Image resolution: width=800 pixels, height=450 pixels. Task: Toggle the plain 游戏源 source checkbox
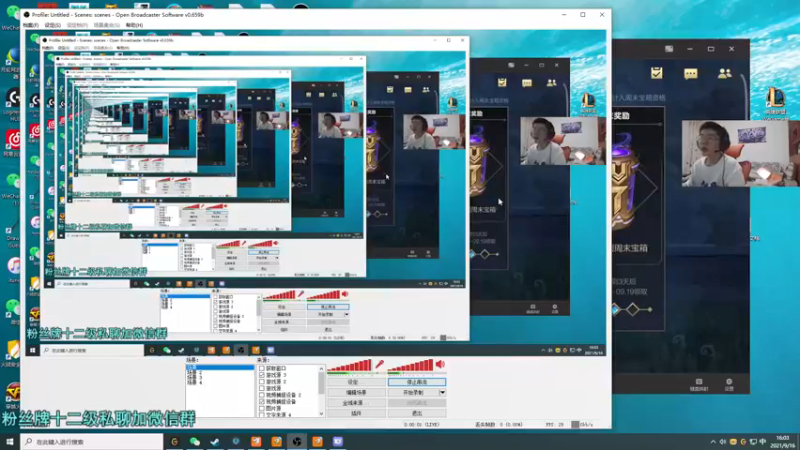(262, 388)
